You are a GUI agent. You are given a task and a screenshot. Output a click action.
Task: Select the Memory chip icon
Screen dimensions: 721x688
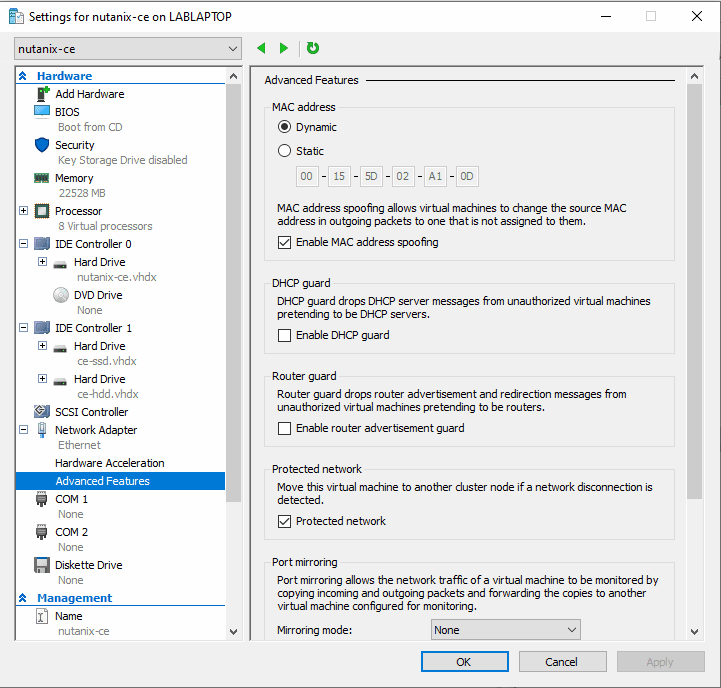[42, 178]
